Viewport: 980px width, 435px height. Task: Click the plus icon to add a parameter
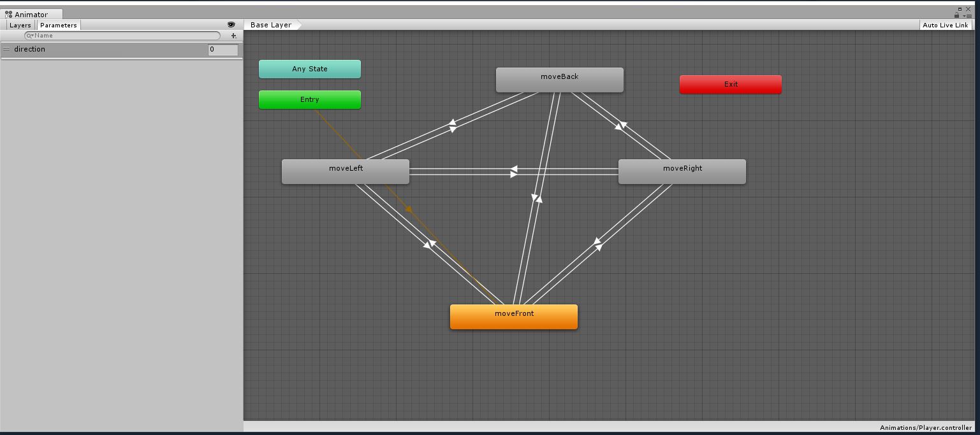(233, 36)
